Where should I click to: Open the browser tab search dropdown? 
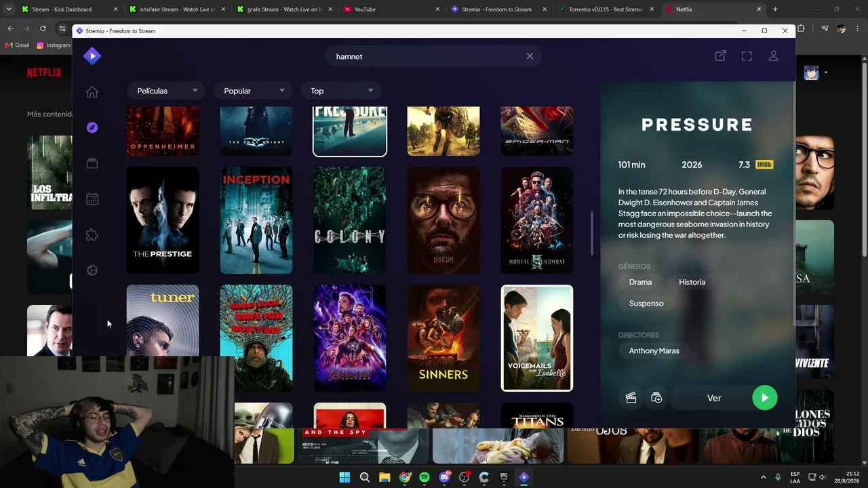(9, 9)
